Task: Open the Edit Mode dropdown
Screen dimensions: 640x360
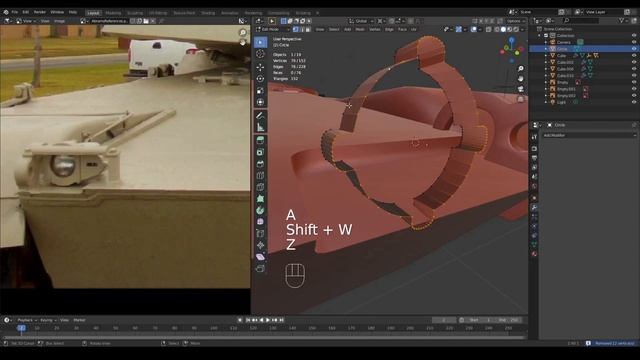Action: tap(273, 29)
